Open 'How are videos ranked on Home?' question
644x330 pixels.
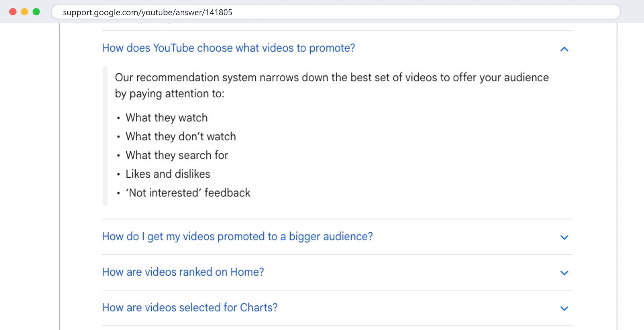coord(183,272)
